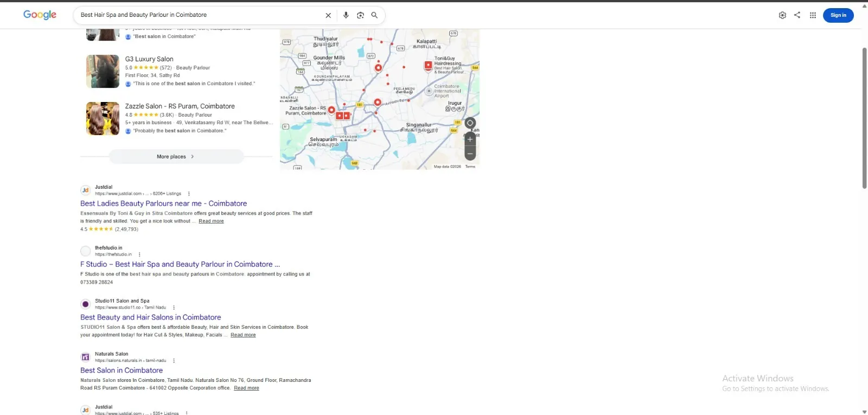The height and width of the screenshot is (415, 868).
Task: Open options menu for thefstudio.in result
Action: tap(139, 254)
